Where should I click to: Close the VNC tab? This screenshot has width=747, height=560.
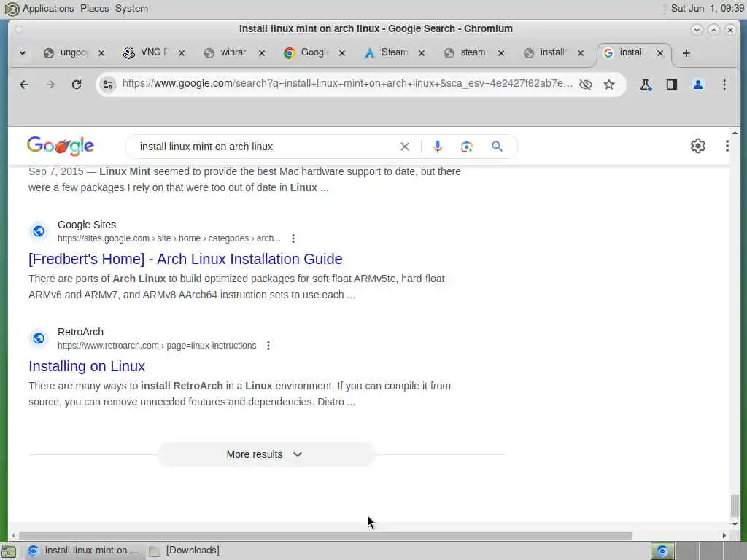coord(182,53)
